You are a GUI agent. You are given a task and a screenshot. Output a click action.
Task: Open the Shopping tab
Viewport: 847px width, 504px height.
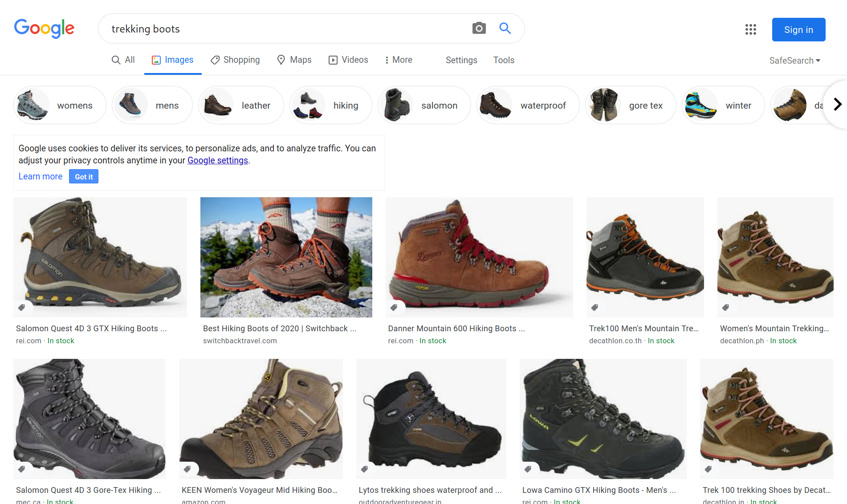[235, 60]
